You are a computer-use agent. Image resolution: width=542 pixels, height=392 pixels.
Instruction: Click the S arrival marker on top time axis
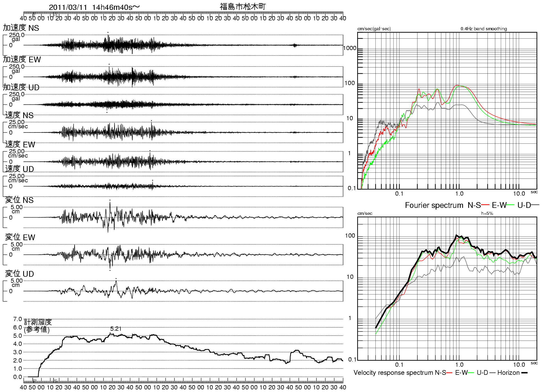point(55,14)
